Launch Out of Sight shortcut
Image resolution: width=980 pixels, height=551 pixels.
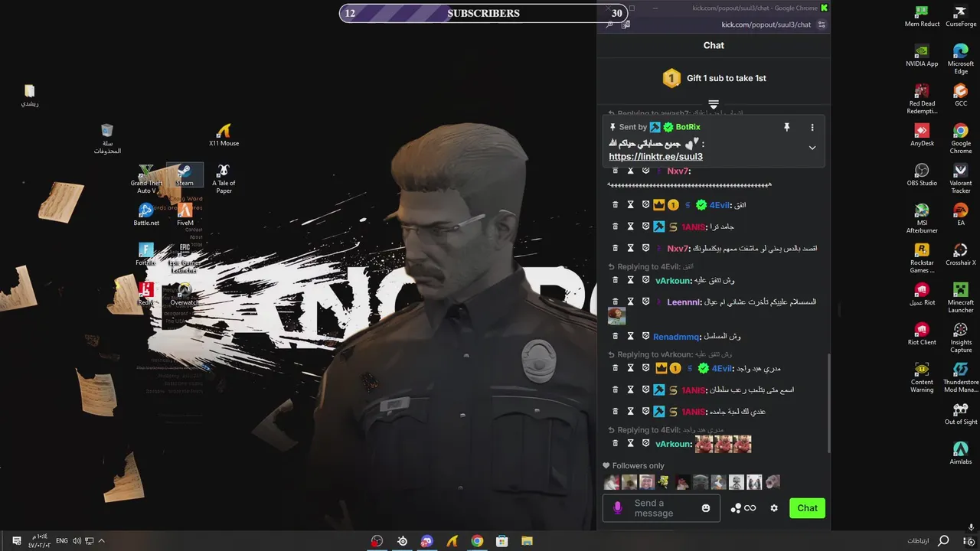pyautogui.click(x=961, y=414)
